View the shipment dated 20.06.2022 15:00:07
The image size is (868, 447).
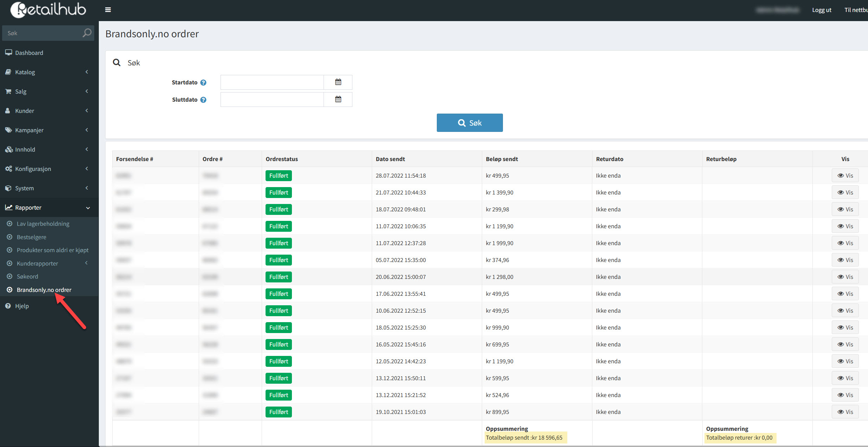[845, 277]
